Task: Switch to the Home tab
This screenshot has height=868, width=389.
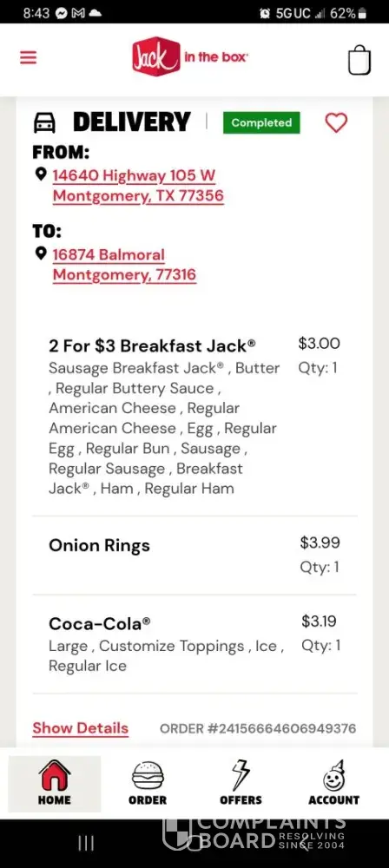Action: tap(55, 783)
